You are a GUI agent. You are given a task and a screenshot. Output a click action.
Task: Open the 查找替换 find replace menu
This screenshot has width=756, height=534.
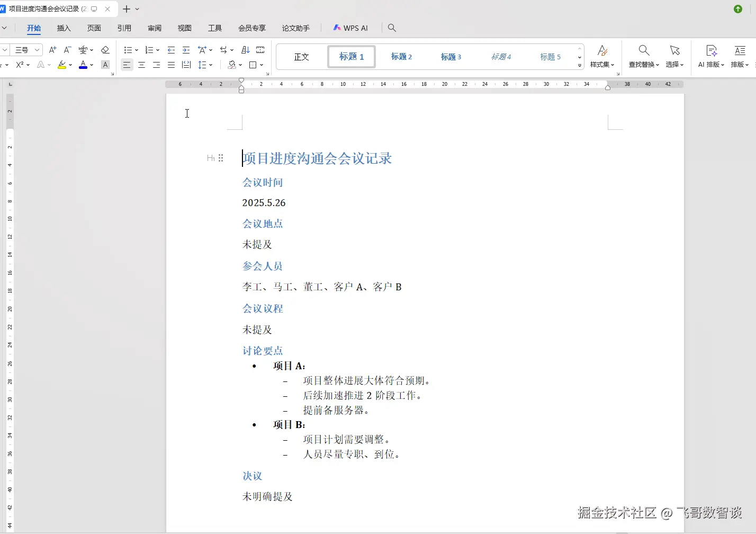click(x=644, y=56)
